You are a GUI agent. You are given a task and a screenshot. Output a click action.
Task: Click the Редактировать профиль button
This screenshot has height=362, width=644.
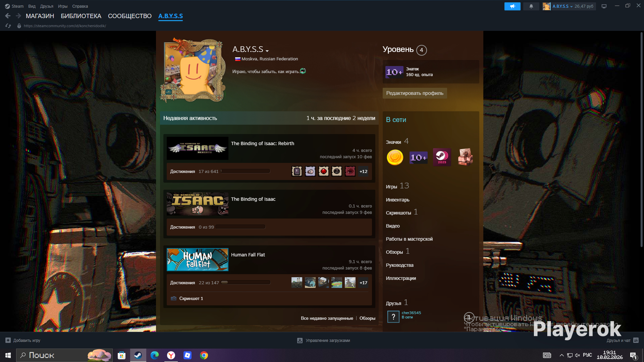(415, 93)
